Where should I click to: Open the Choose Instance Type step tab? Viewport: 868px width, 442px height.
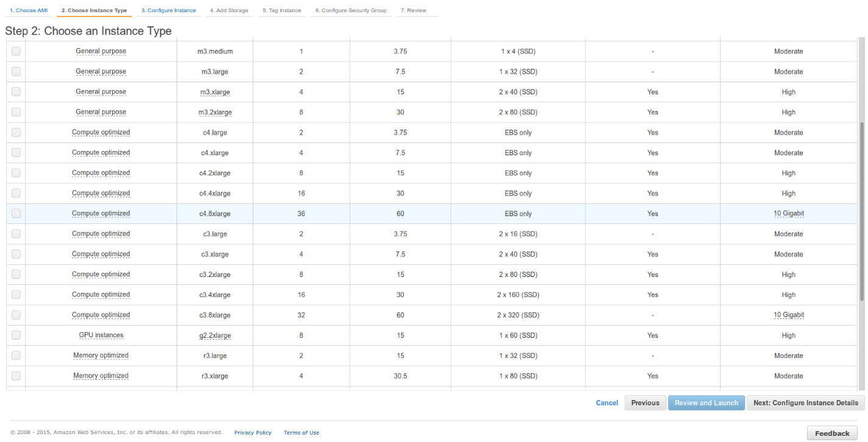(x=94, y=10)
